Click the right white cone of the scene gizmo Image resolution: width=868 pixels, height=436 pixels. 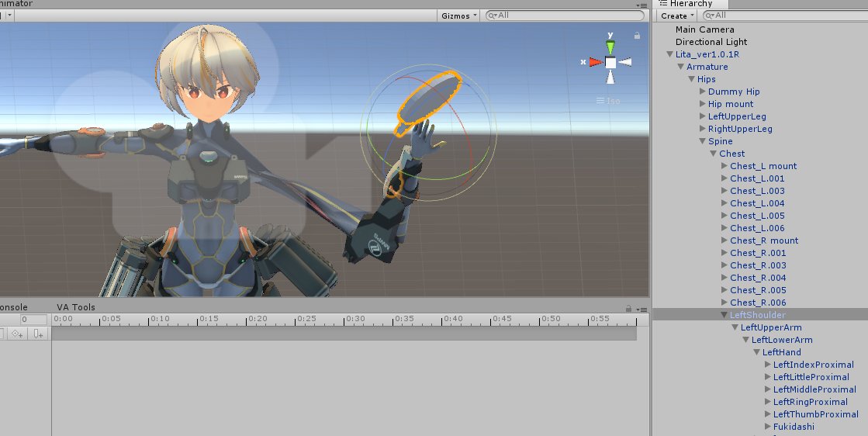pos(625,62)
